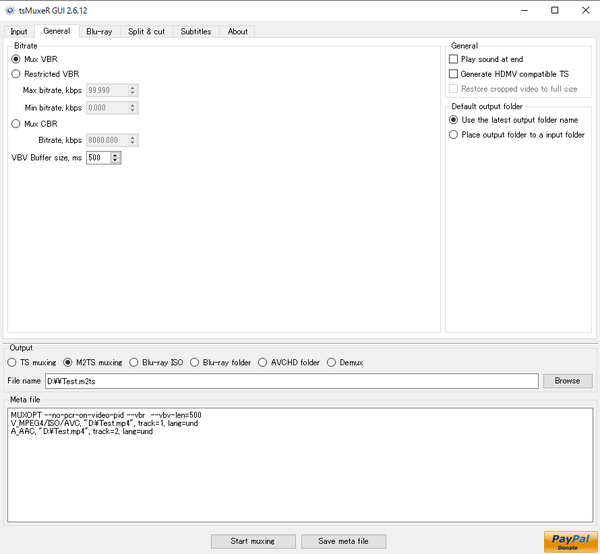Increase VBV Buffer size with the up arrow
The height and width of the screenshot is (554, 600).
[x=115, y=155]
